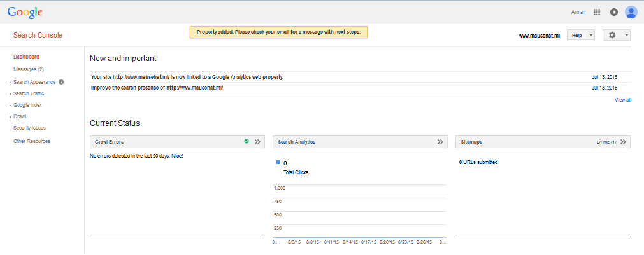Open the settings gear menu
Viewport: 644px width, 255px height.
click(x=617, y=35)
